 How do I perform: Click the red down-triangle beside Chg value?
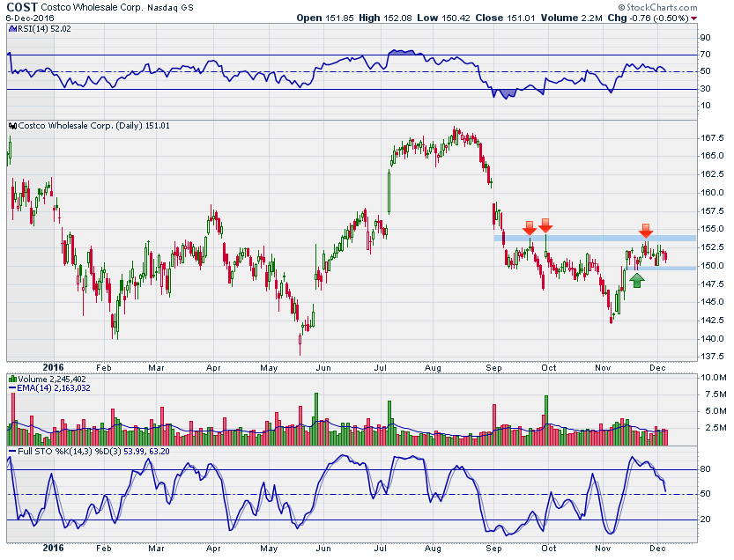point(694,18)
